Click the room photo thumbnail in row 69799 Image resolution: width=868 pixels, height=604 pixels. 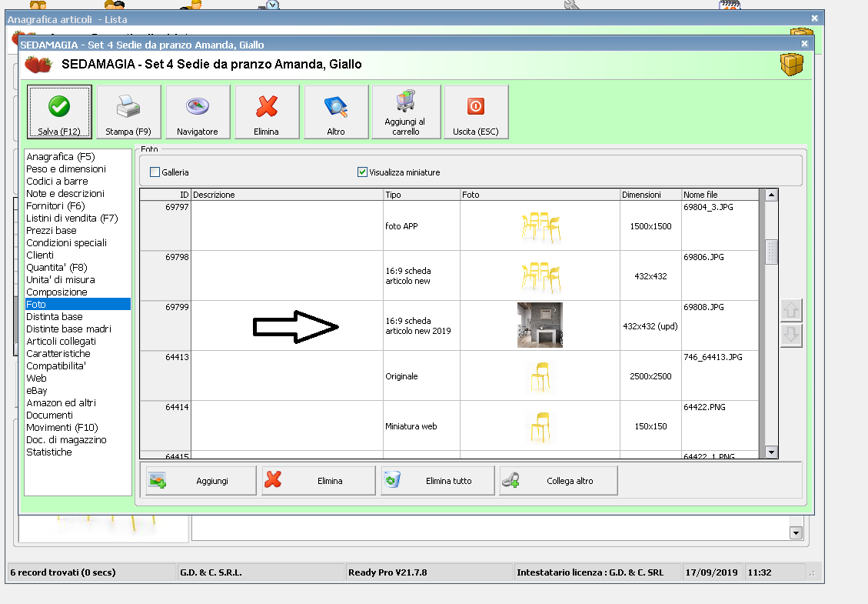pyautogui.click(x=540, y=325)
